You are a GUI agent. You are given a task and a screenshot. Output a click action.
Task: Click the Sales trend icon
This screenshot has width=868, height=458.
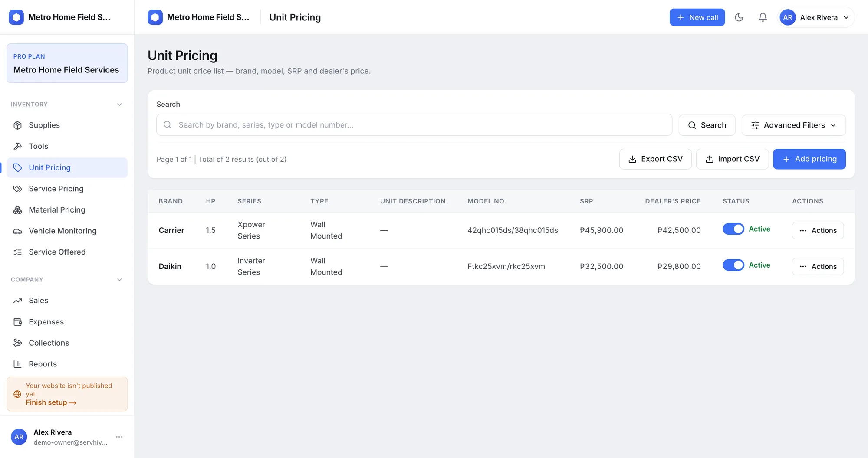[17, 301]
